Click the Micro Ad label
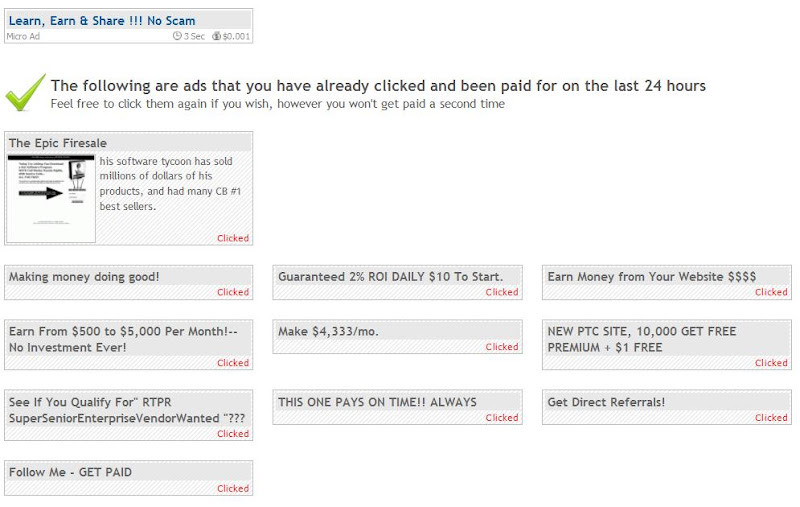Screen dimensions: 800x507 pos(23,36)
